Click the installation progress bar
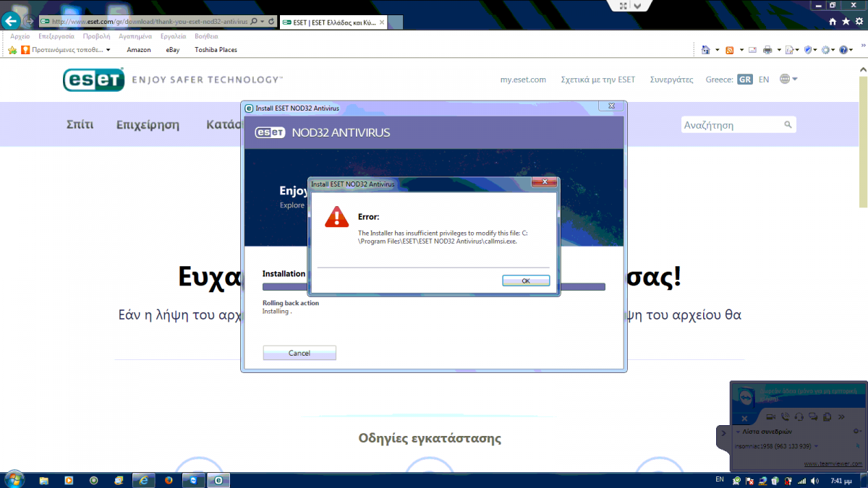The width and height of the screenshot is (868, 488). click(433, 287)
